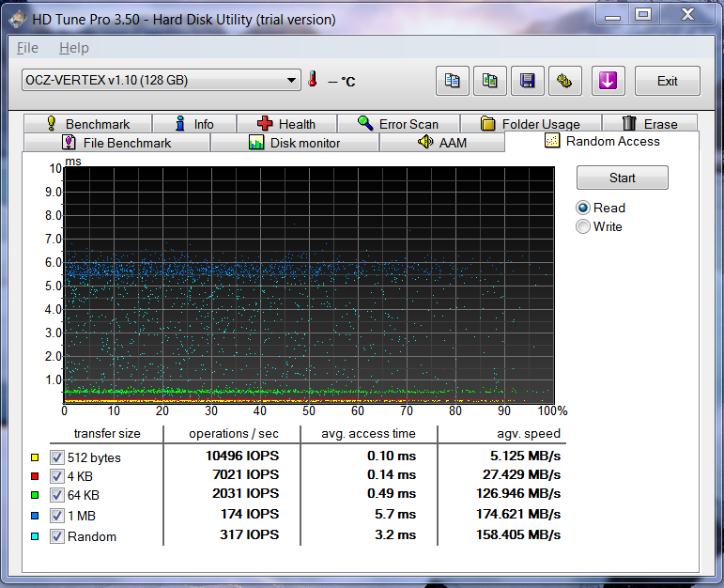Screen dimensions: 724x588
Task: Click the blue 1 MB legend swatch
Action: 36,517
